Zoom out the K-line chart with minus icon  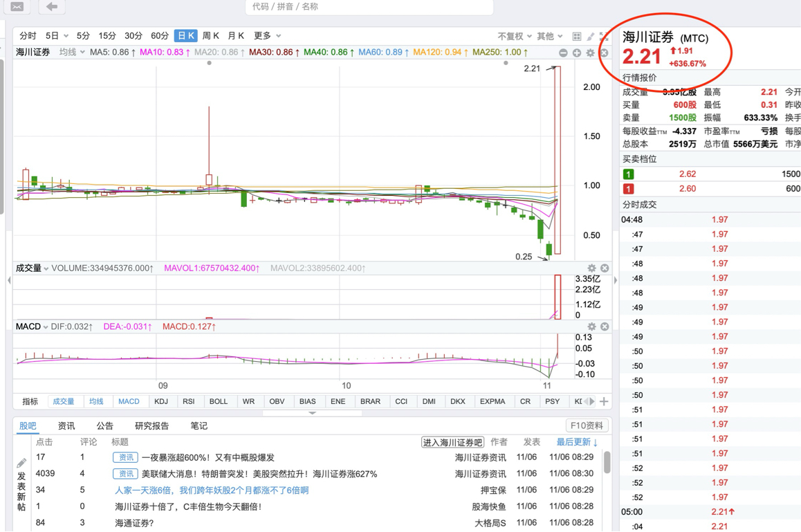563,53
